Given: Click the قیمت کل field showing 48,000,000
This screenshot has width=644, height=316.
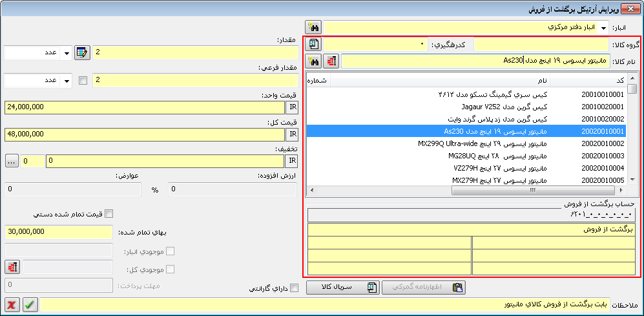Looking at the screenshot, I should 145,134.
